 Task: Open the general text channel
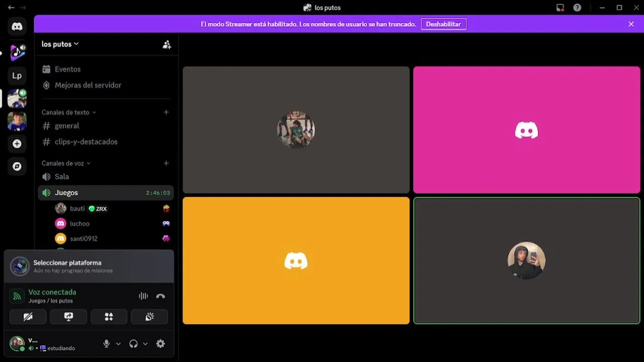(106, 126)
